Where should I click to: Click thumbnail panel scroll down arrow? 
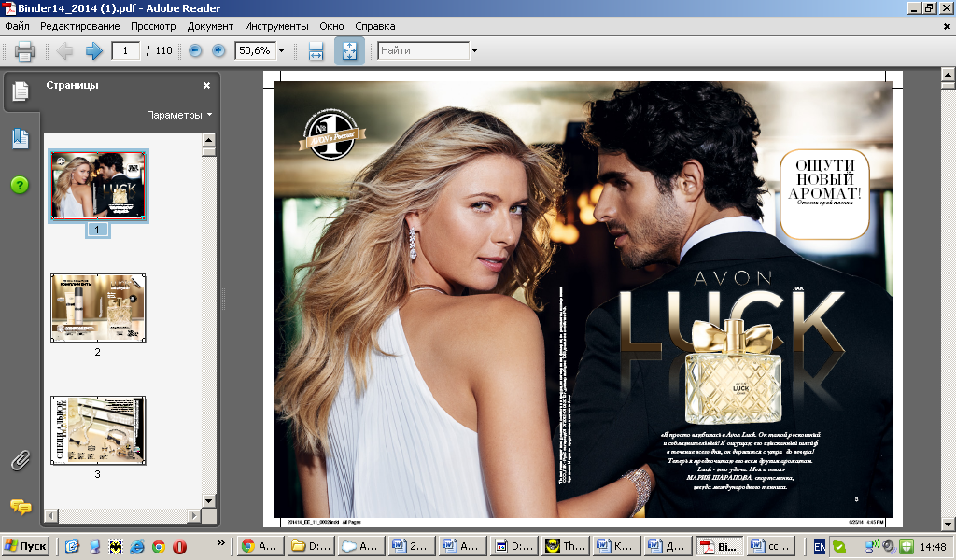[x=208, y=501]
